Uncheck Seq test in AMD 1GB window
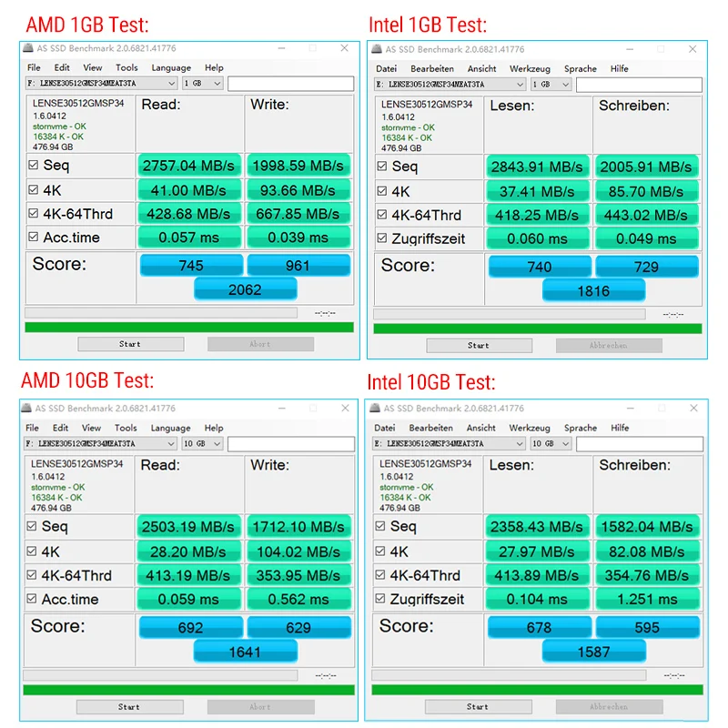Viewport: 728px width, 728px height. coord(33,165)
